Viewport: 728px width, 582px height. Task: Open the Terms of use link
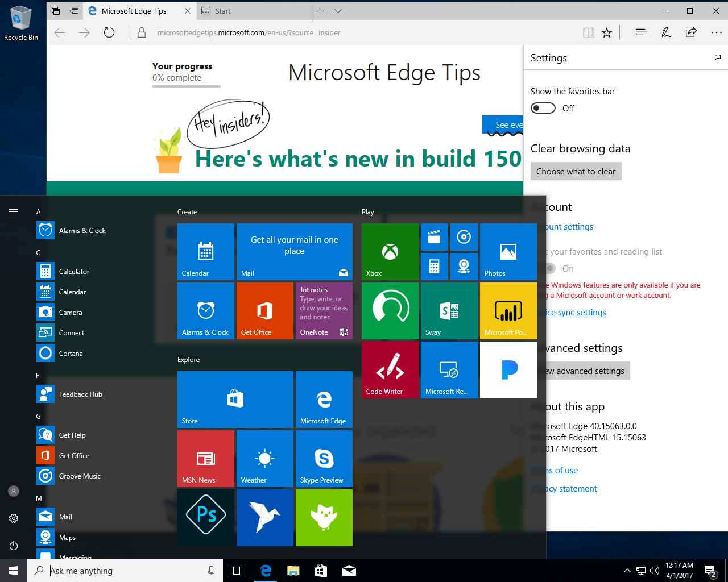pyautogui.click(x=562, y=470)
